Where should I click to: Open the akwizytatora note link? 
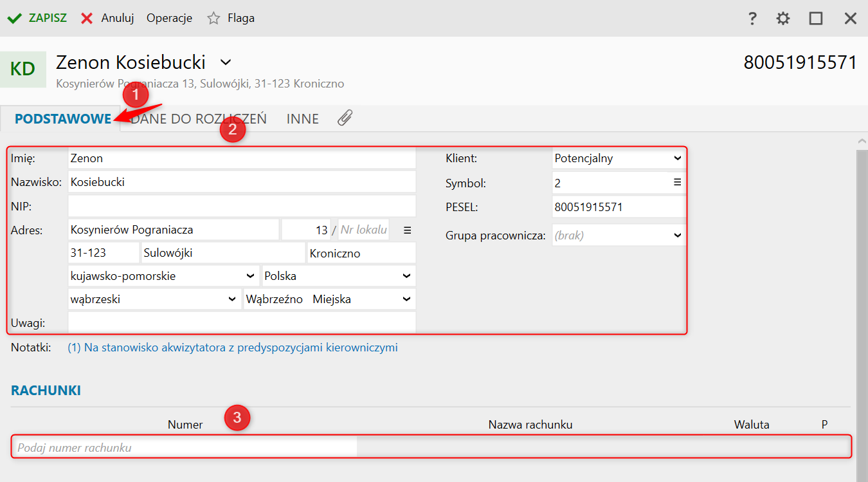233,348
